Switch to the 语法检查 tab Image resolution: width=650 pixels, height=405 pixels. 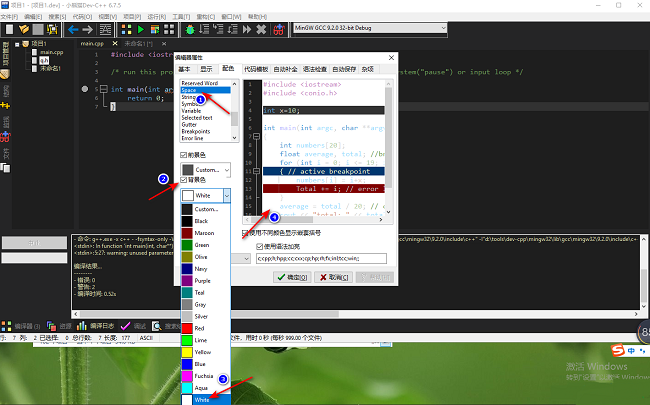(x=313, y=69)
